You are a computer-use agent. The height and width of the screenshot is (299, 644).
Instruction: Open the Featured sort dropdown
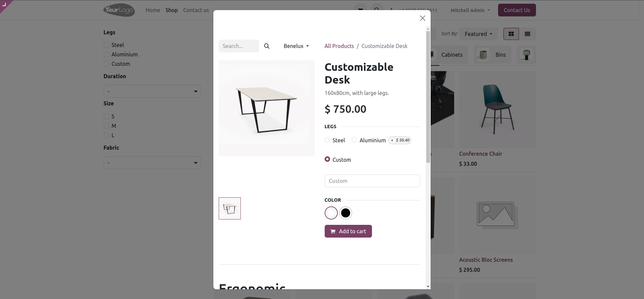click(x=478, y=34)
